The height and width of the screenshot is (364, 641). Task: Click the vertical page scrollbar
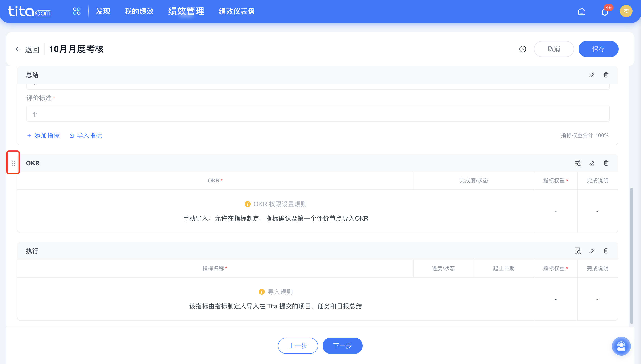pos(631,256)
